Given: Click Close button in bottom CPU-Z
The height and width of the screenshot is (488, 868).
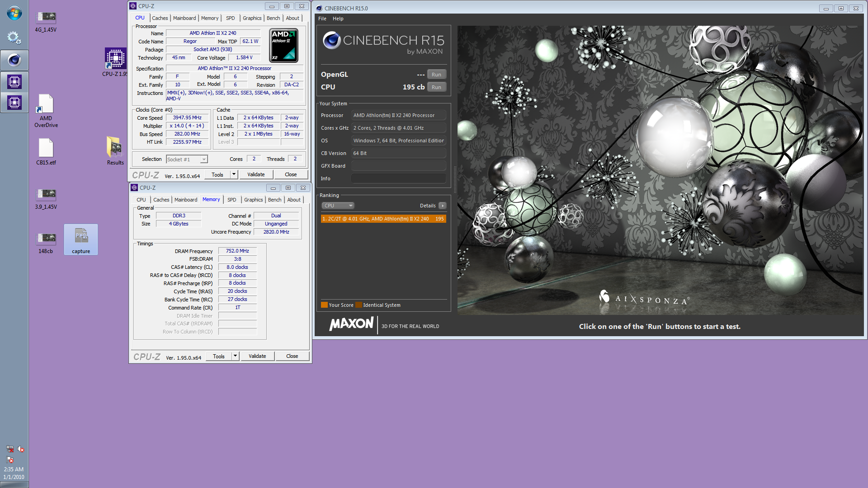Looking at the screenshot, I should pyautogui.click(x=292, y=356).
